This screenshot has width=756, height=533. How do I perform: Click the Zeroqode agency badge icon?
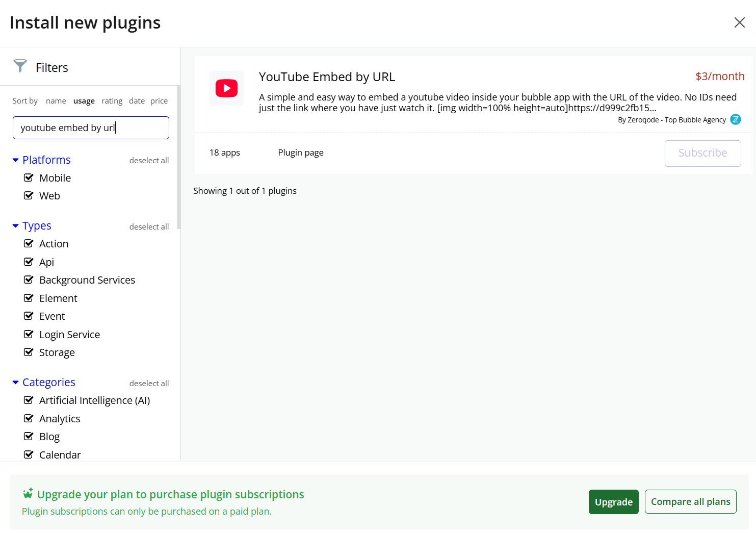(x=735, y=119)
